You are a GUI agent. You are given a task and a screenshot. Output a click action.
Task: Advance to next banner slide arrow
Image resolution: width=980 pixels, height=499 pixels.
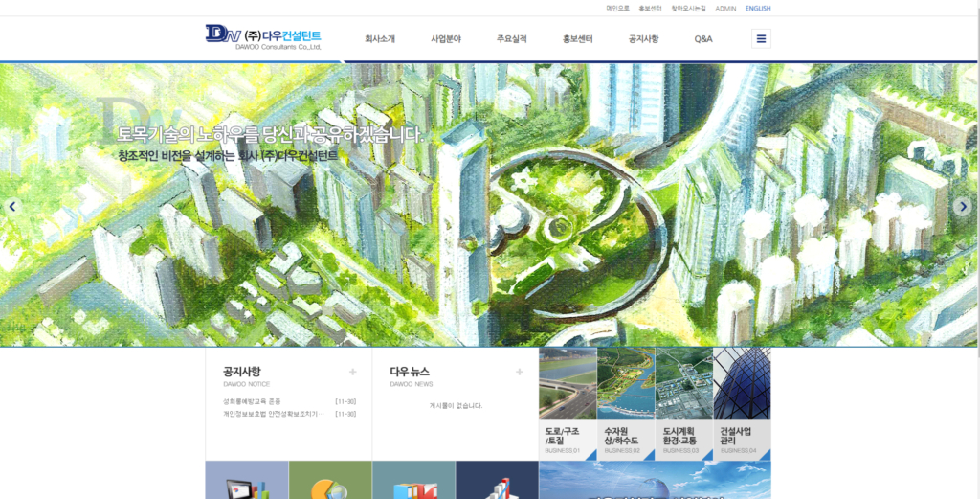point(963,206)
